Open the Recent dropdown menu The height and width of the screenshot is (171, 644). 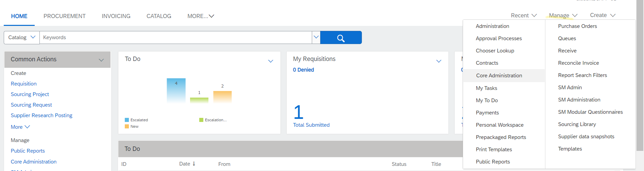pos(524,15)
